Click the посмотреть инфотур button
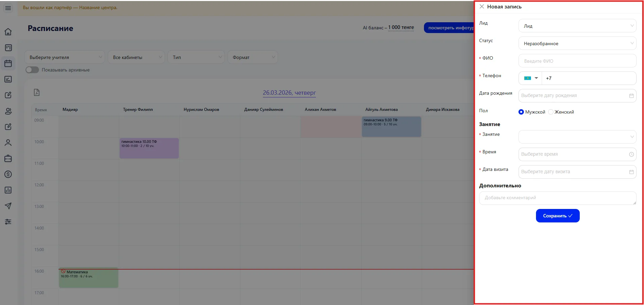Viewport: 644px width, 305px height. pyautogui.click(x=449, y=28)
